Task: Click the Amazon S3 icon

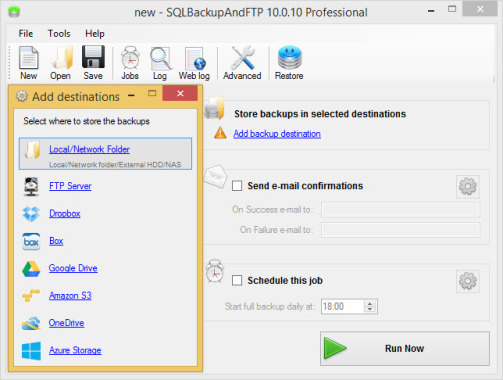Action: [x=31, y=295]
